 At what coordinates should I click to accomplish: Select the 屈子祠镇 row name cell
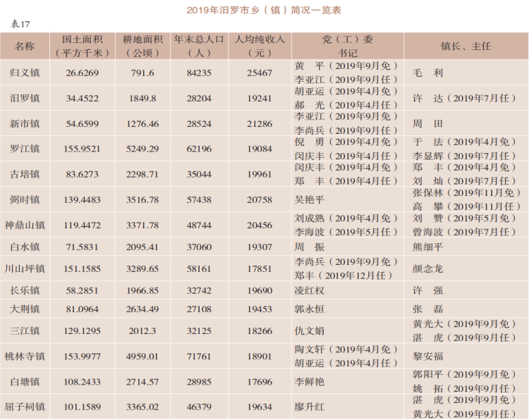pyautogui.click(x=25, y=407)
